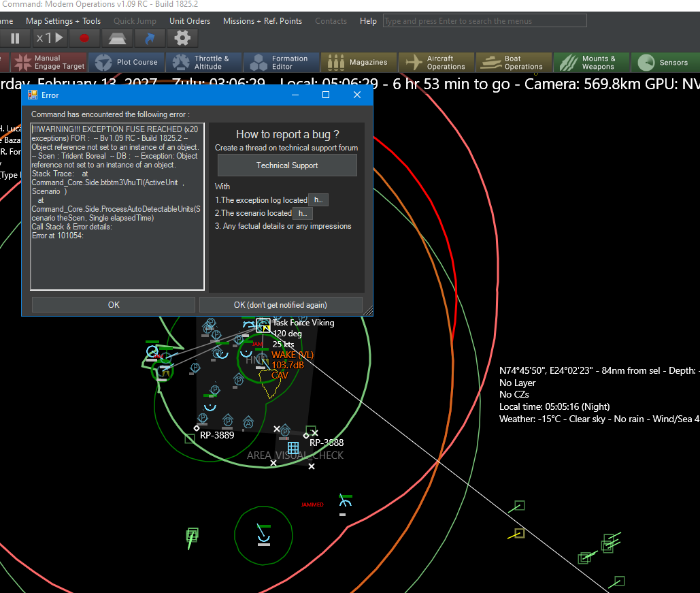Open the Sensors panel
The height and width of the screenshot is (593, 700).
pos(666,62)
